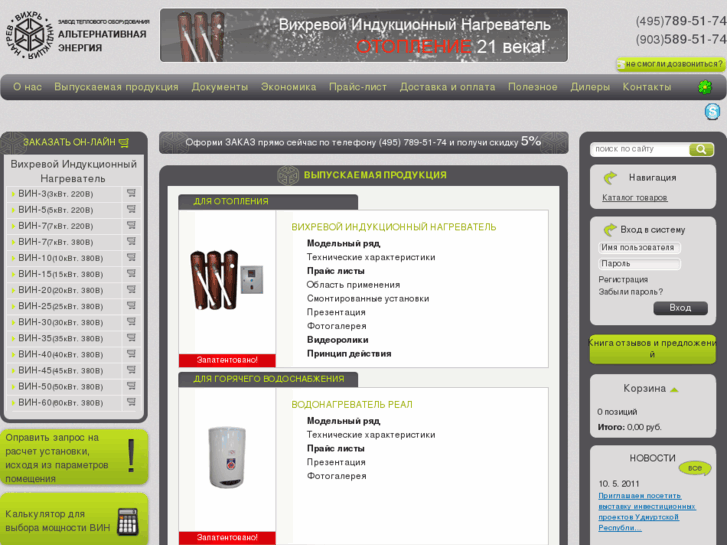Viewport: 727px width, 545px height.
Task: Click the cart icon beside ВИН-25
Action: point(131,306)
